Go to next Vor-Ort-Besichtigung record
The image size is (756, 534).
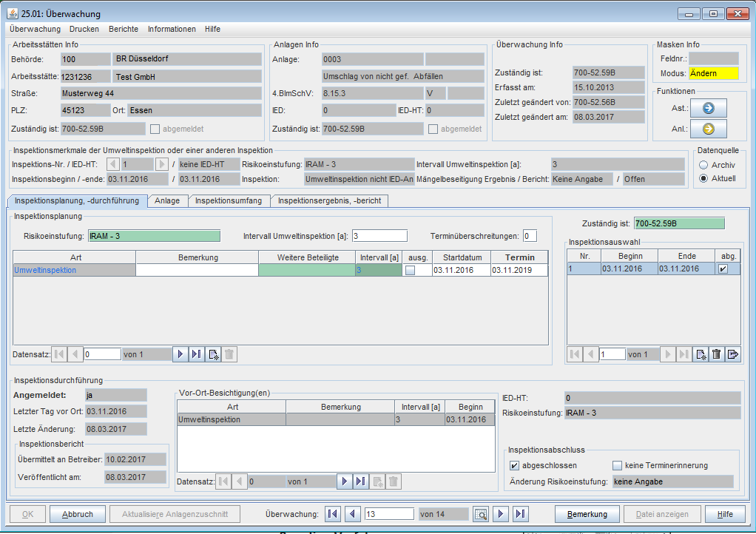(x=344, y=481)
